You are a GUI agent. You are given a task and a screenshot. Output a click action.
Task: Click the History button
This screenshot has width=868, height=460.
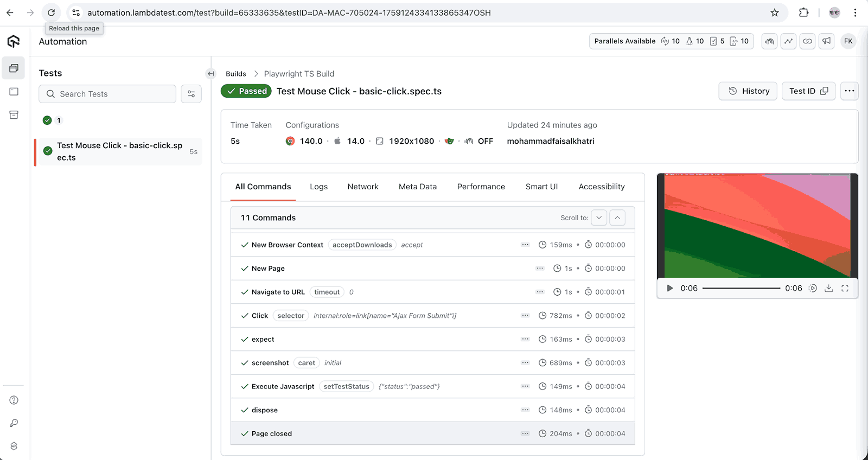(x=748, y=91)
